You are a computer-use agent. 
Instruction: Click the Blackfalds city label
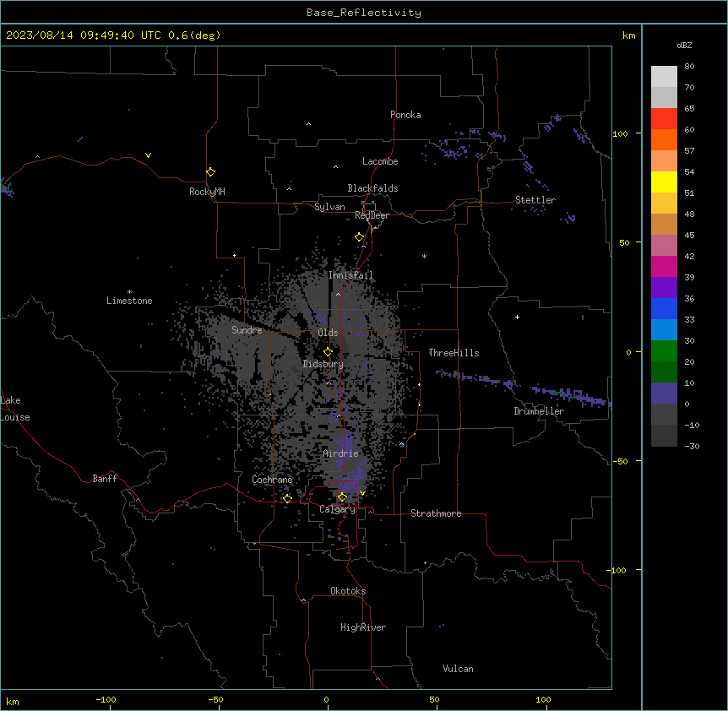point(372,188)
